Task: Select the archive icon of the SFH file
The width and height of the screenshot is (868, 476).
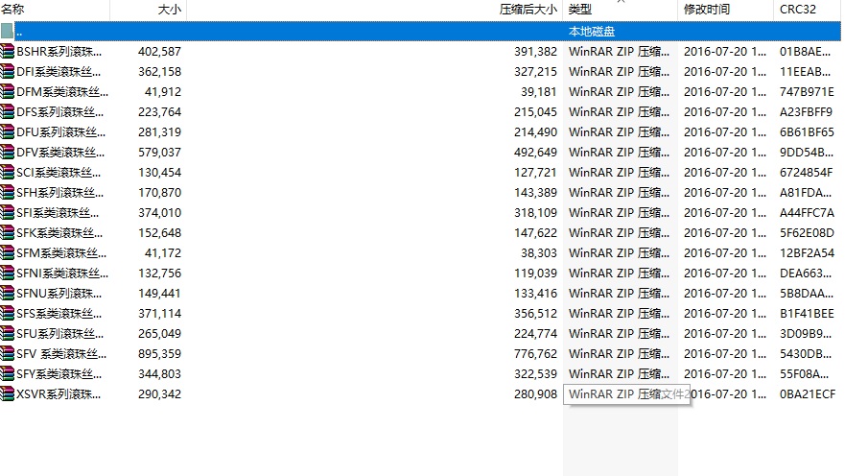Action: (x=8, y=193)
